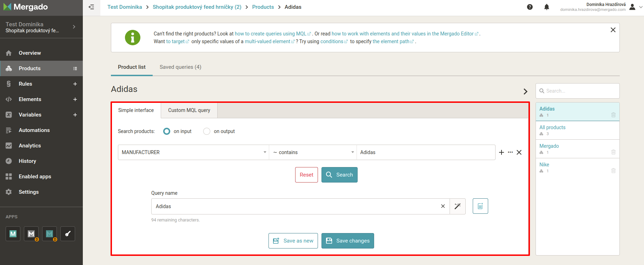Click the Save changes button

pyautogui.click(x=347, y=241)
